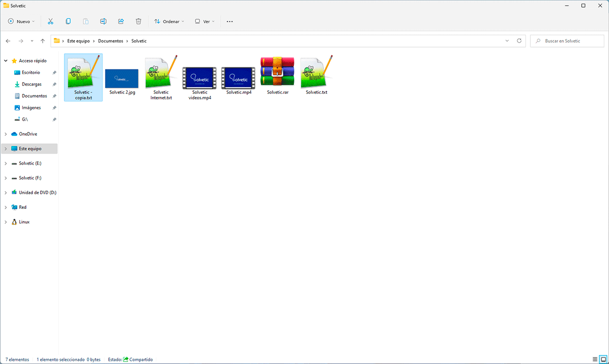Open address bar history dropdown
The height and width of the screenshot is (364, 609).
(x=507, y=41)
